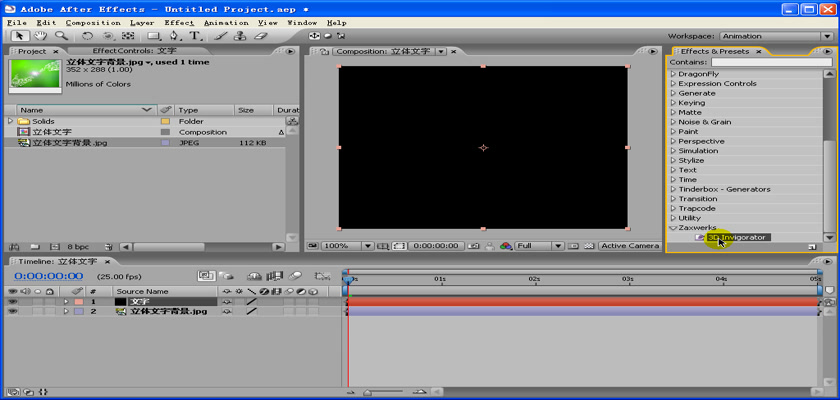Expand the Stylize effects category
This screenshot has width=840, height=400.
point(674,161)
